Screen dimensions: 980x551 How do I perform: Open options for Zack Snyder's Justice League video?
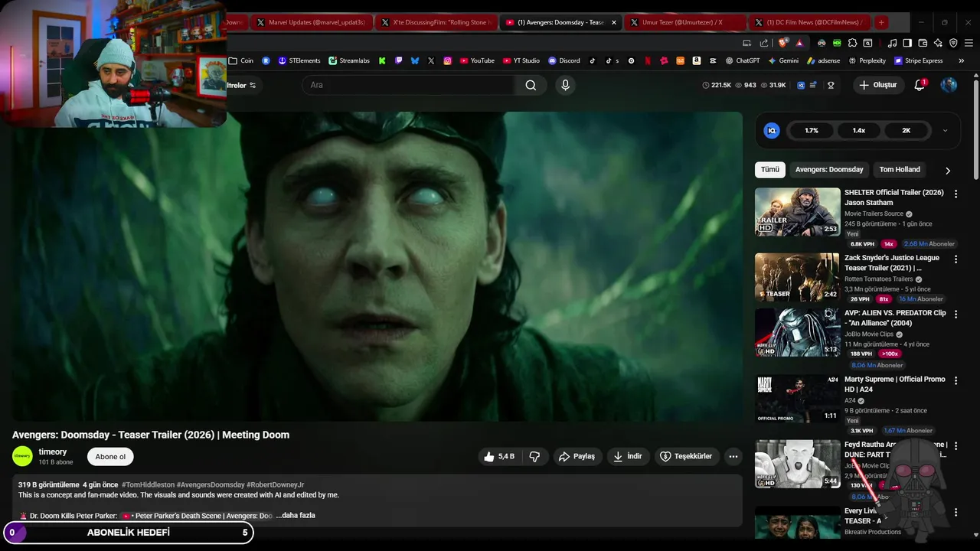pyautogui.click(x=955, y=259)
